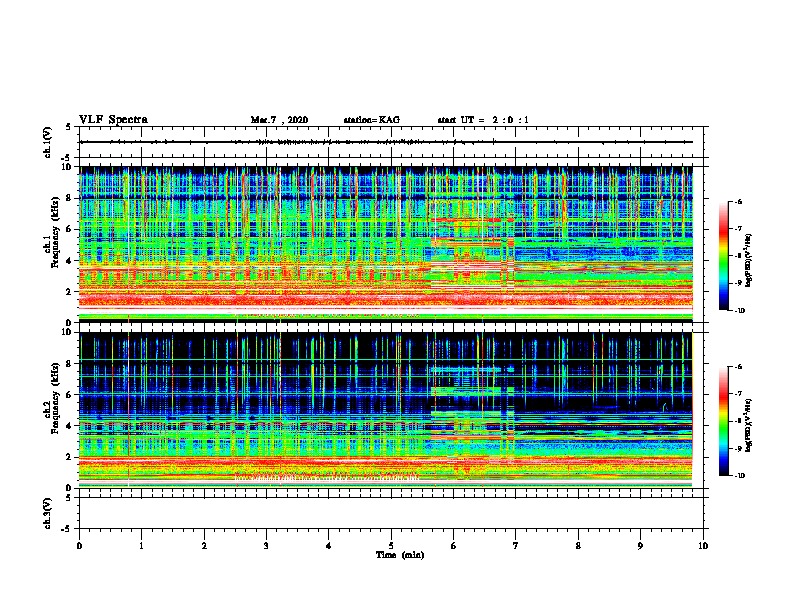Click the "ch.3(V)" axis label
The height and width of the screenshot is (612, 792).
[48, 513]
